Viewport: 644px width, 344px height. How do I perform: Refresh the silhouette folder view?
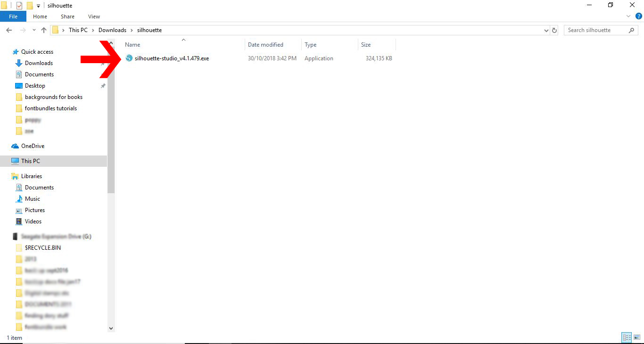[x=554, y=30]
